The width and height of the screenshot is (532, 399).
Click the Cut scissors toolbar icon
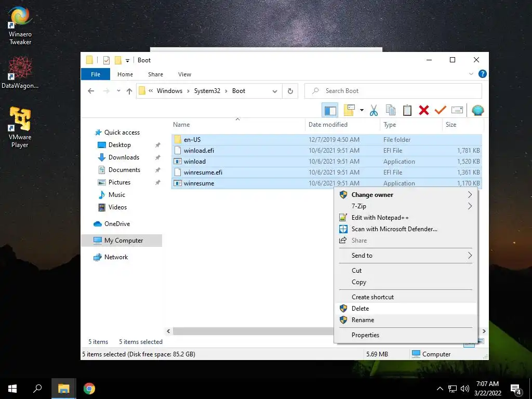tap(374, 110)
